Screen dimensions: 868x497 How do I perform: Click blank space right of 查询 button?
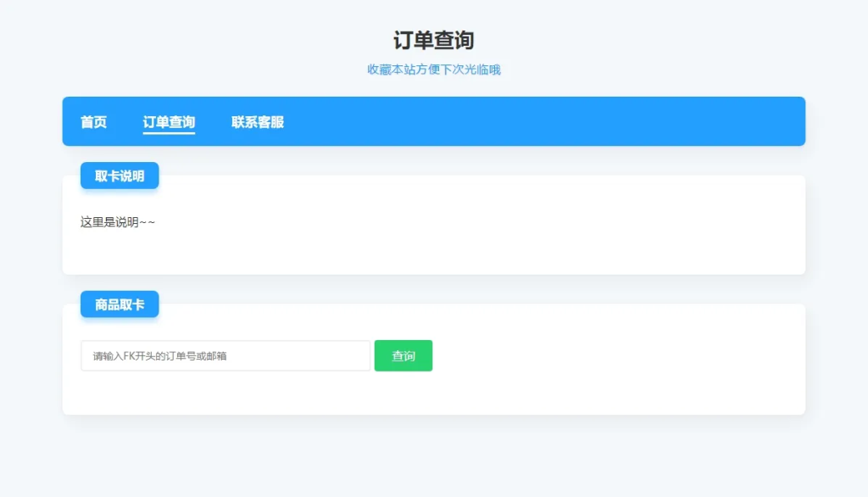[x=610, y=356]
